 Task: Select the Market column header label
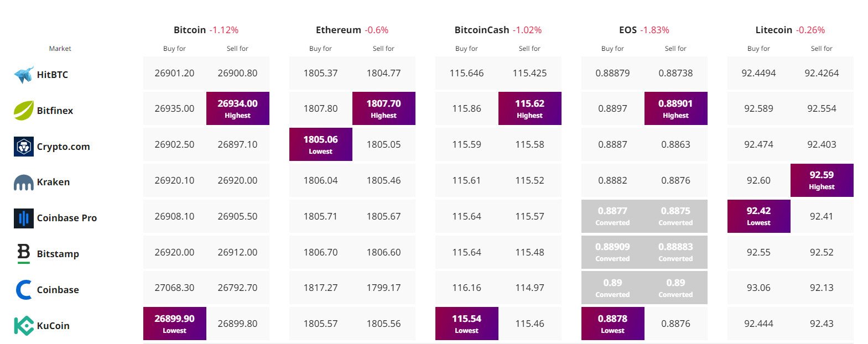[x=60, y=49]
